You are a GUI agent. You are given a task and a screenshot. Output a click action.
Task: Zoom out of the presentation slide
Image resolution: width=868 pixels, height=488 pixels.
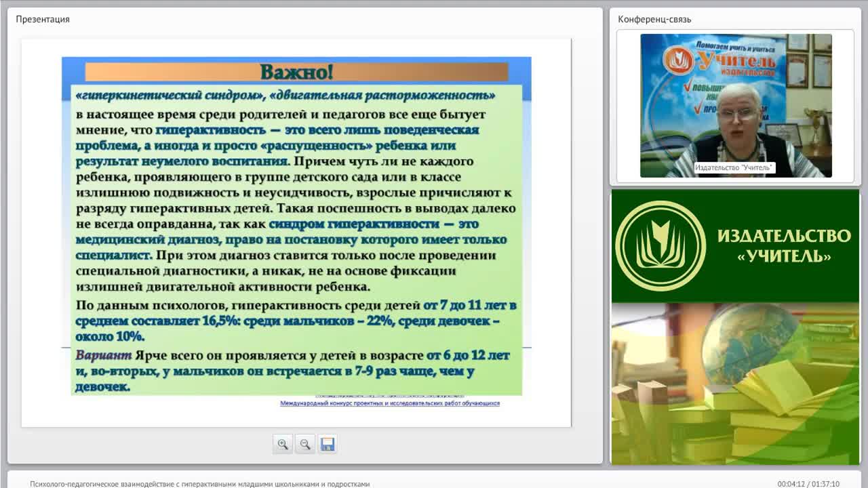pyautogui.click(x=305, y=444)
